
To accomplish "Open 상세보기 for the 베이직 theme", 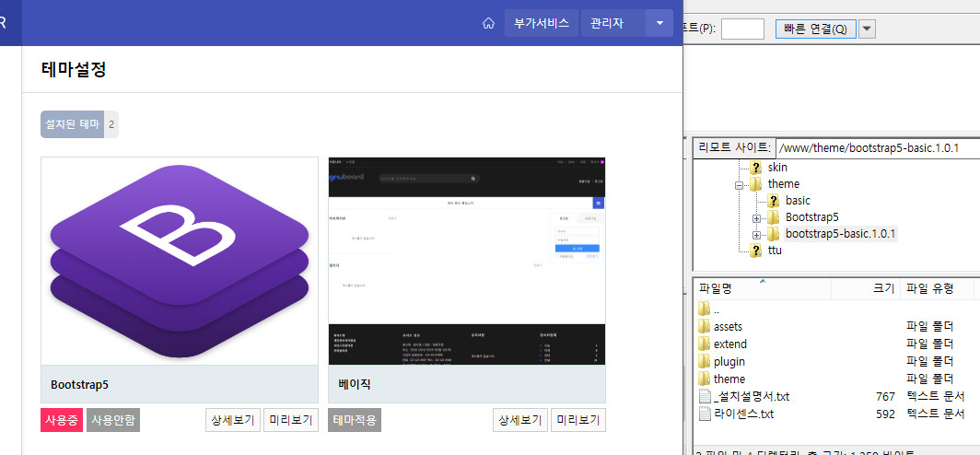I will click(x=520, y=420).
